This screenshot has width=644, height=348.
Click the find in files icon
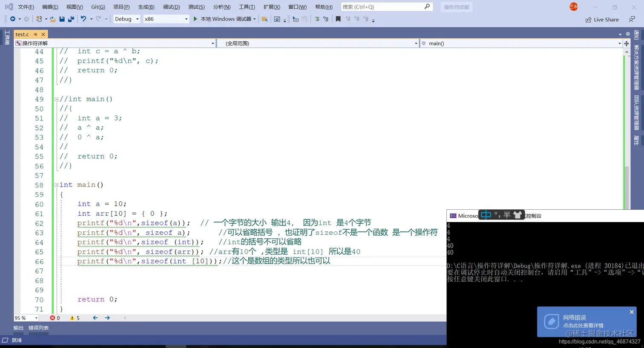point(264,19)
